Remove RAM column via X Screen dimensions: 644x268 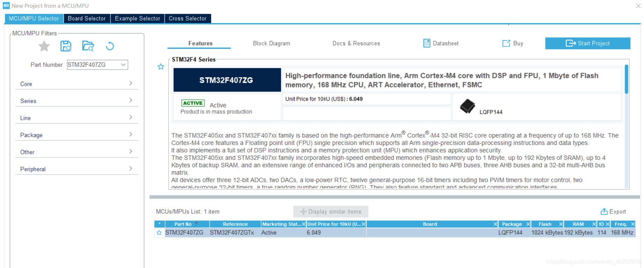(594, 224)
